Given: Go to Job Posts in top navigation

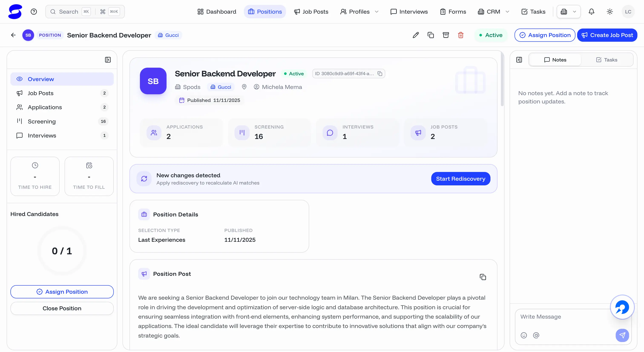Looking at the screenshot, I should click(311, 12).
